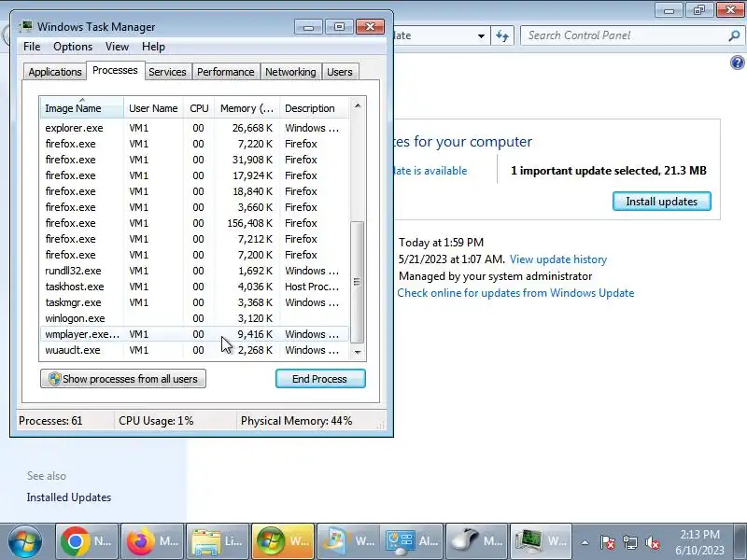Viewport: 747px width, 560px height.
Task: Select firefox.exe using 3,660 K
Action: (x=194, y=207)
